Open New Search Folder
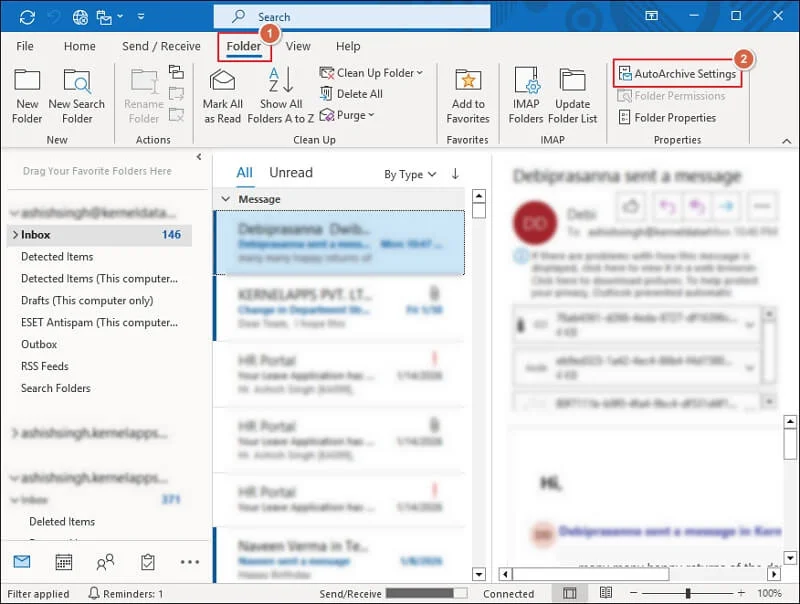The width and height of the screenshot is (800, 604). pos(77,82)
